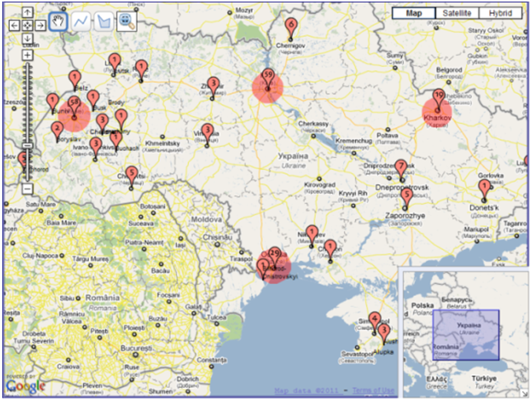Click the center-map button between pan arrows

point(28,25)
